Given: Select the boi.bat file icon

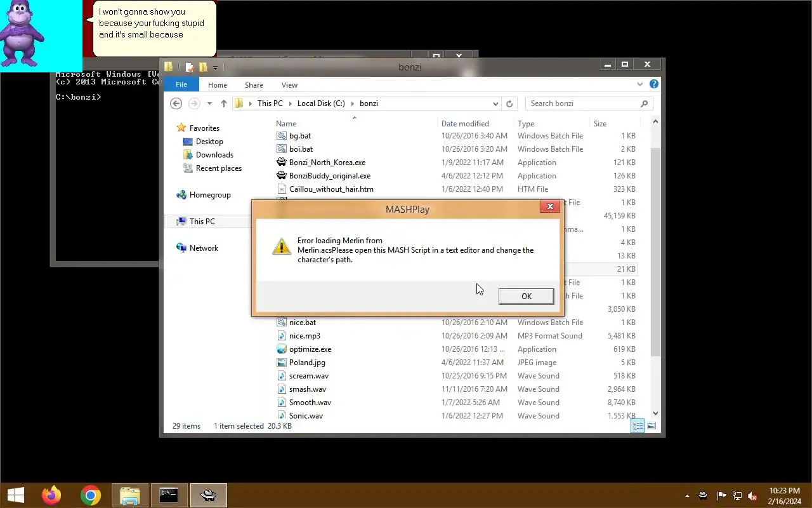Looking at the screenshot, I should [x=282, y=149].
